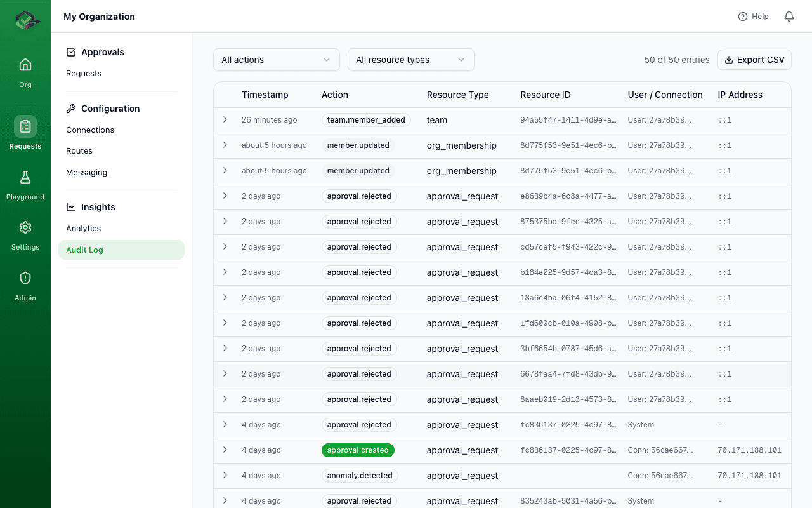Switch to the Analytics page
This screenshot has width=812, height=508.
click(x=83, y=228)
